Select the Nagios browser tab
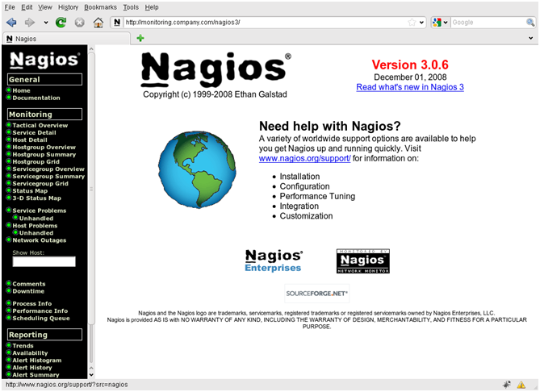Screen dimensions: 540x392 tap(66, 39)
